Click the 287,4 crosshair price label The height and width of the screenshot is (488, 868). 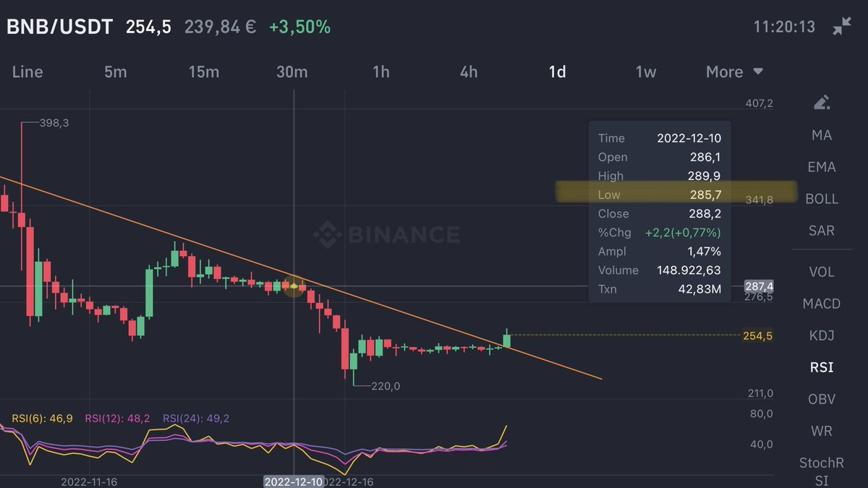point(759,287)
